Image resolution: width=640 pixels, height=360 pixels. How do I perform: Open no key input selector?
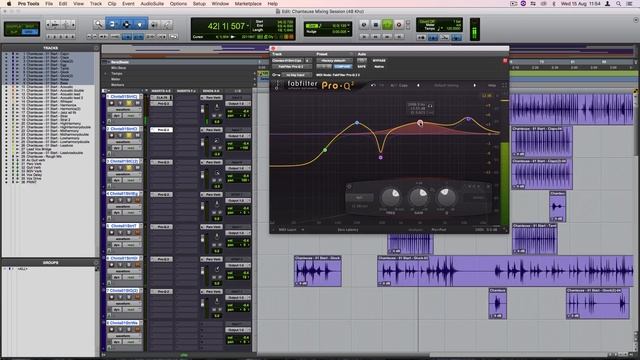click(296, 75)
